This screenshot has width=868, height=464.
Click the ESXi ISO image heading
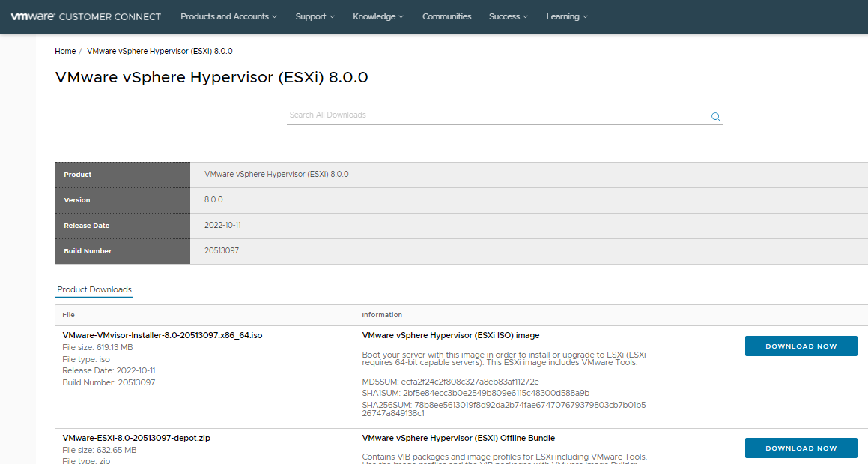(451, 335)
